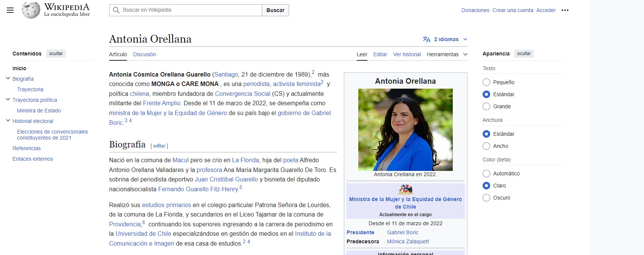This screenshot has width=644, height=255.
Task: Open the three-dots personal tools menu
Action: pyautogui.click(x=565, y=10)
